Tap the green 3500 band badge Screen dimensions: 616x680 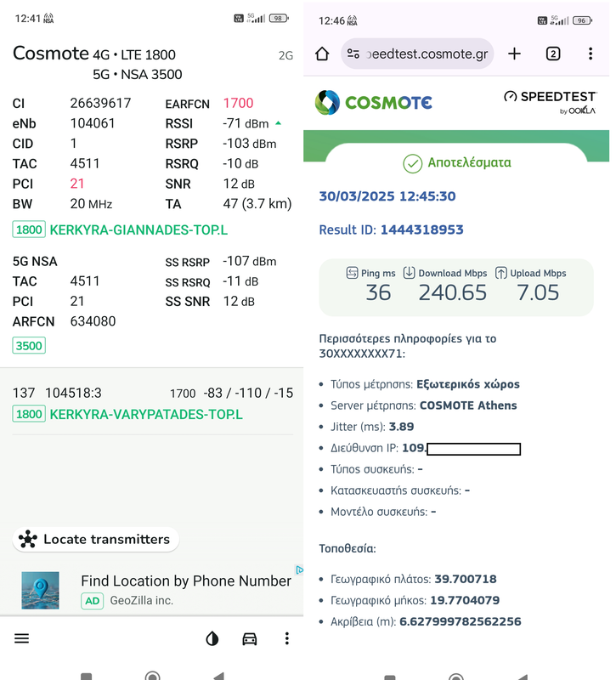29,346
